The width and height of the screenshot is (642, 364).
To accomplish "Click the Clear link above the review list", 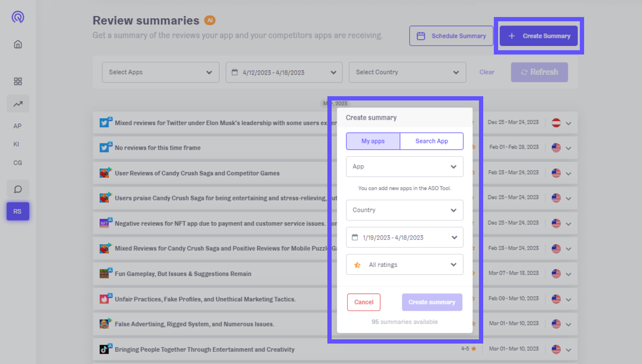I will 487,72.
